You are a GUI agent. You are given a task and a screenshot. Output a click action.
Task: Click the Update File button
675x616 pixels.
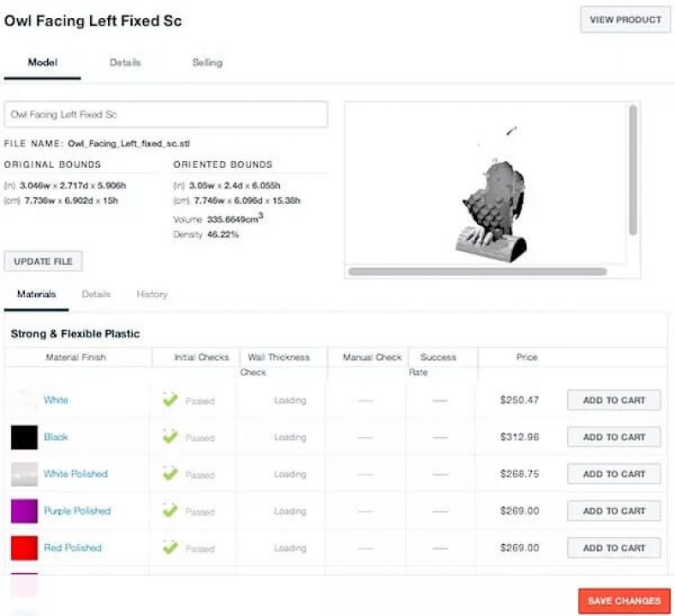(43, 261)
